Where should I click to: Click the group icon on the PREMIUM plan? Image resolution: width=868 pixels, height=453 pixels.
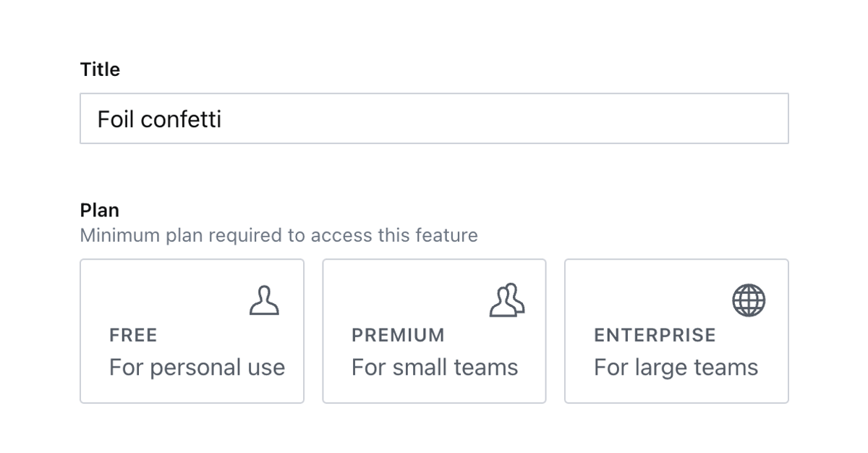[x=507, y=299]
